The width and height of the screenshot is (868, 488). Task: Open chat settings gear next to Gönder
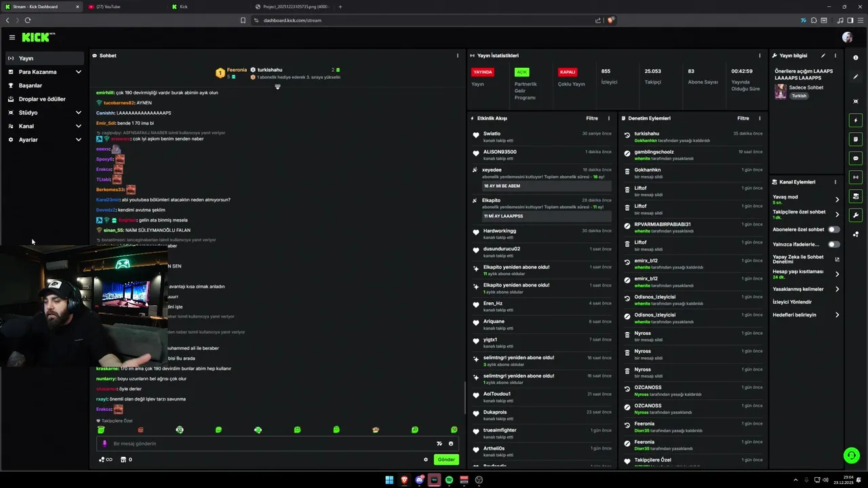pyautogui.click(x=426, y=460)
